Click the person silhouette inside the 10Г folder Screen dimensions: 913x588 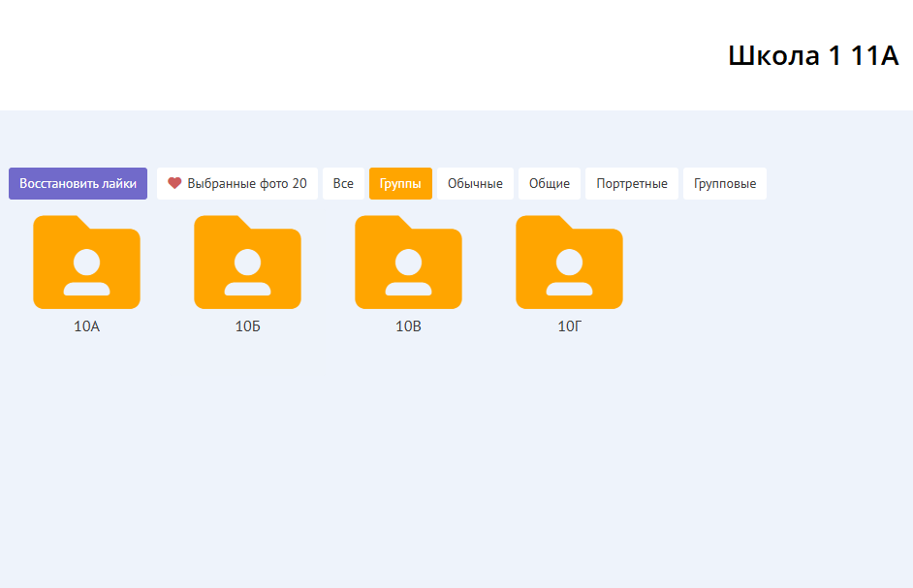[x=569, y=272]
